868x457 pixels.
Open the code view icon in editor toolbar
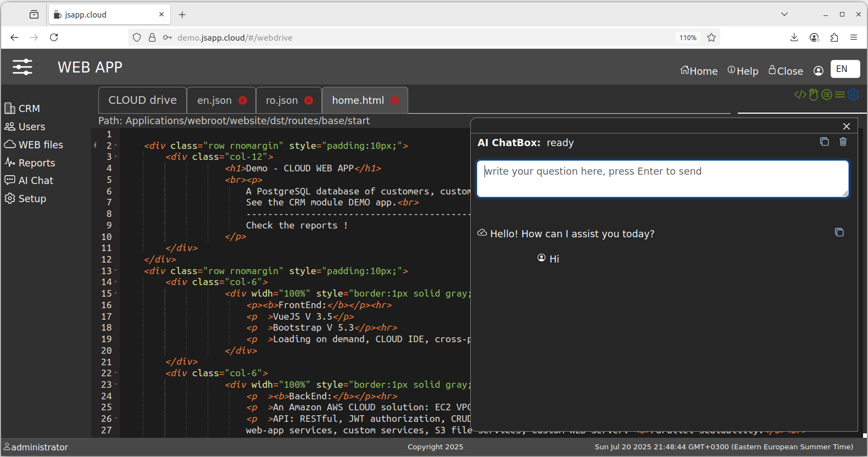point(800,94)
